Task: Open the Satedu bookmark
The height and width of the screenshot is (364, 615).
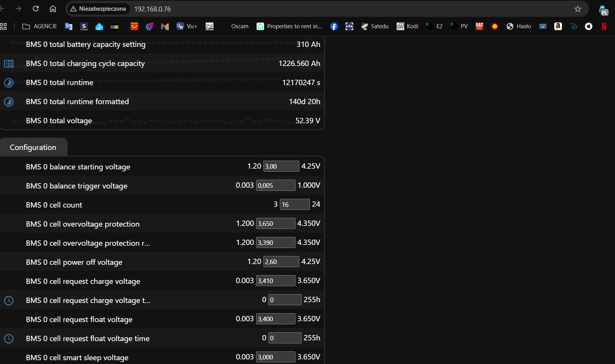Action: (x=375, y=26)
